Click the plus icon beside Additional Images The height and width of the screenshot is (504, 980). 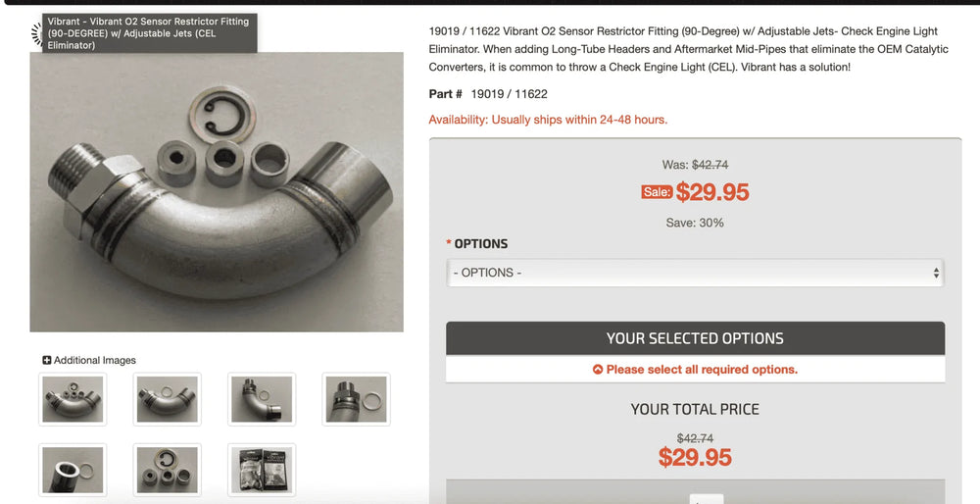point(47,360)
